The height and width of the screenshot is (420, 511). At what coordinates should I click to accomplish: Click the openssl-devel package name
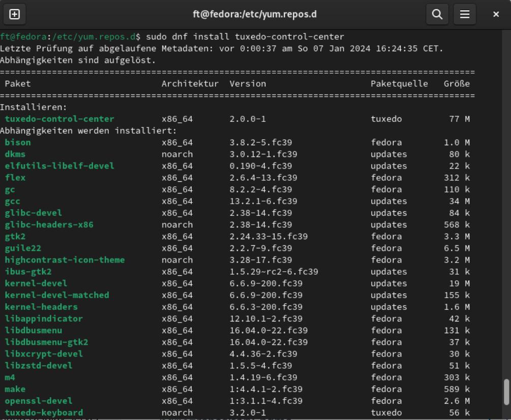(39, 401)
